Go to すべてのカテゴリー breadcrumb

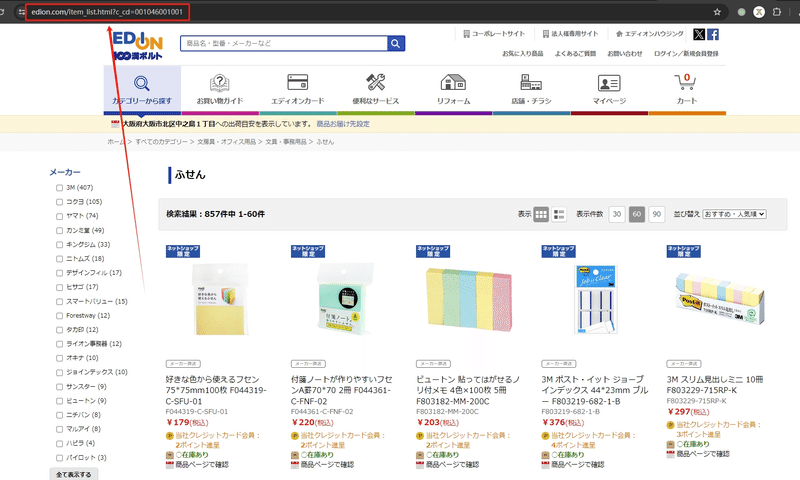(x=161, y=142)
